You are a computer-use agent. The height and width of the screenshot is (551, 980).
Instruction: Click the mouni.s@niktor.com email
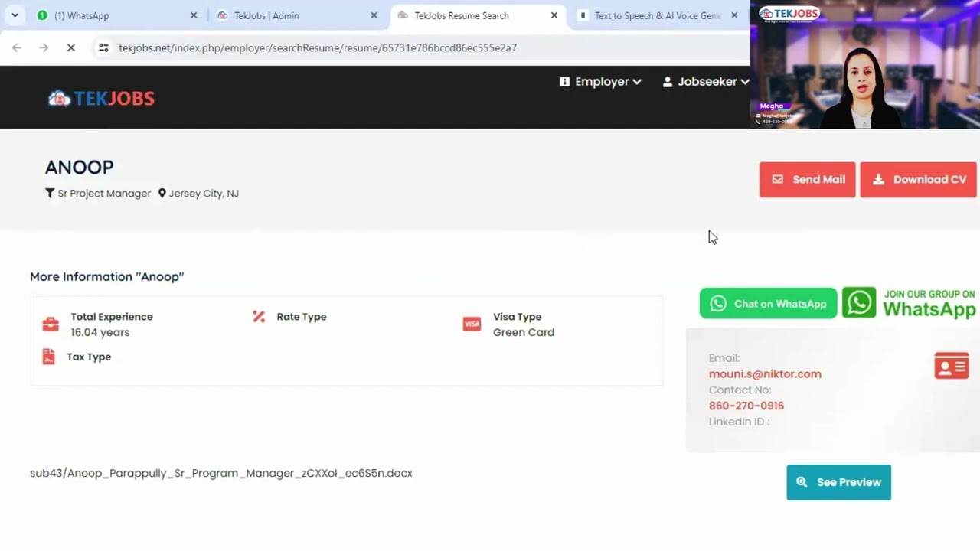(x=765, y=374)
